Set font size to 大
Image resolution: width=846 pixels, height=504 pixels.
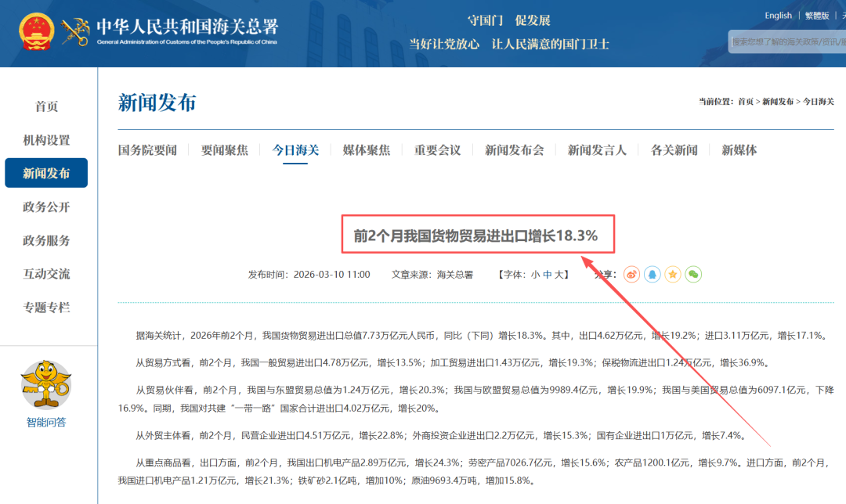click(x=559, y=275)
